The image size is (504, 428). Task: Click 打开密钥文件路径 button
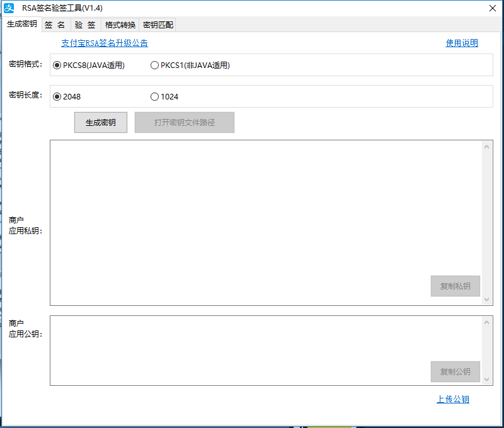tap(185, 123)
